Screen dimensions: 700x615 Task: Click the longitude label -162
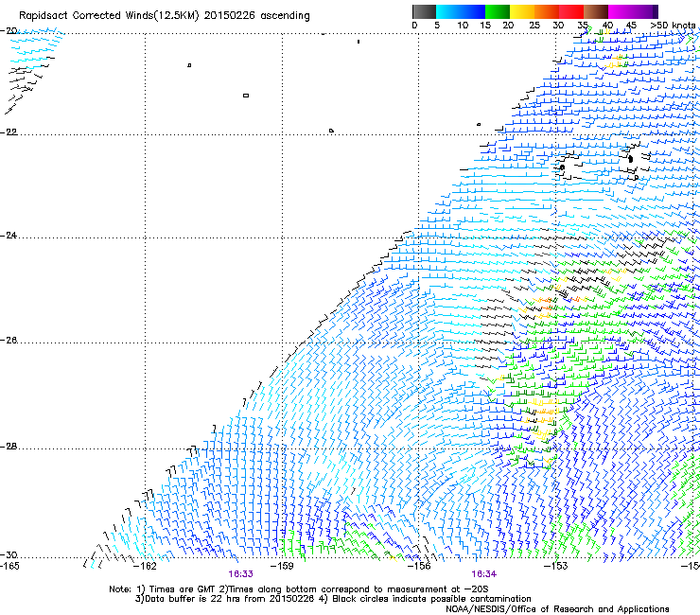[145, 566]
